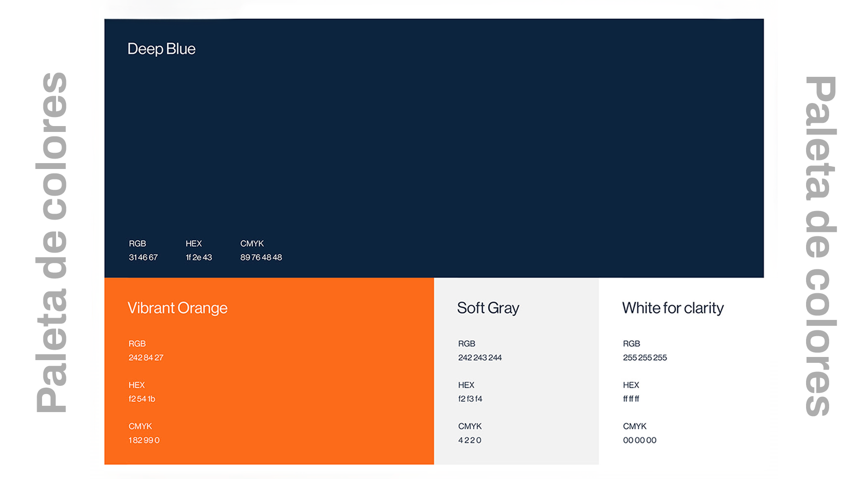
Task: Click the right vertical Paleta de colores title
Action: pyautogui.click(x=820, y=246)
